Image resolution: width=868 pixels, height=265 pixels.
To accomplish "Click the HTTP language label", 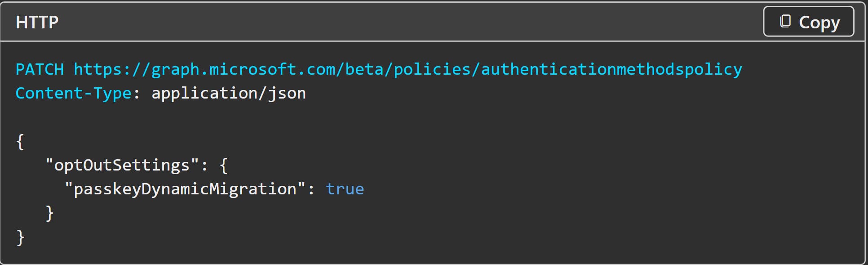I will tap(37, 22).
